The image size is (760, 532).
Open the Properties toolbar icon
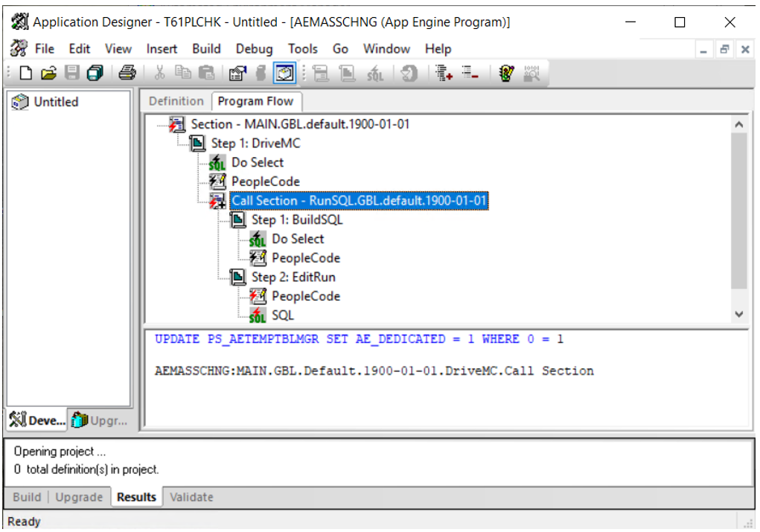click(x=237, y=73)
